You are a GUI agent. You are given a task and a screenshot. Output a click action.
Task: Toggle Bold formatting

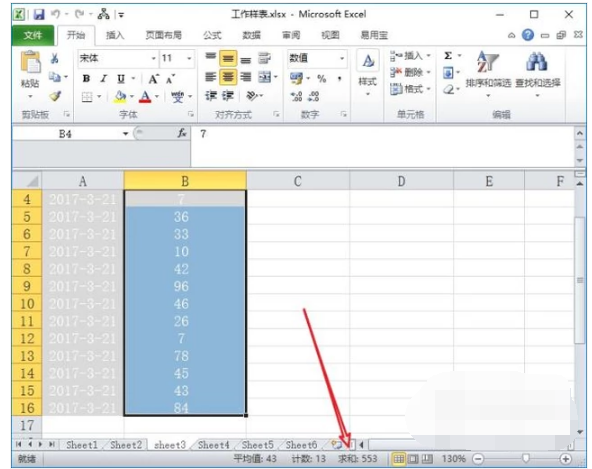click(86, 79)
